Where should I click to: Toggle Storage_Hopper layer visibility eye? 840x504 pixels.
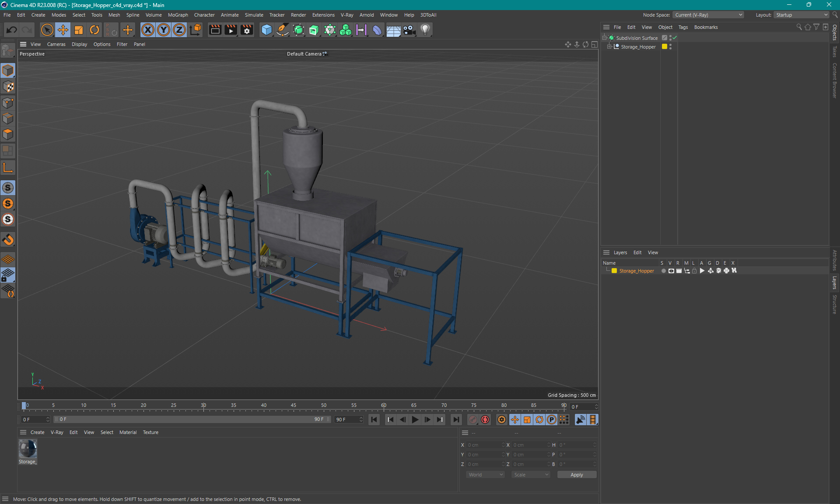(x=671, y=271)
